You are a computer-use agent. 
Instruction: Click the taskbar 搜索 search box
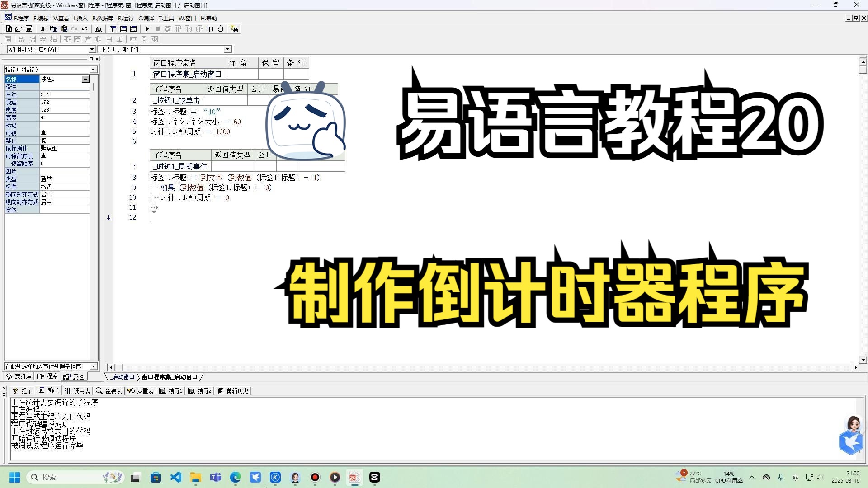point(75,477)
